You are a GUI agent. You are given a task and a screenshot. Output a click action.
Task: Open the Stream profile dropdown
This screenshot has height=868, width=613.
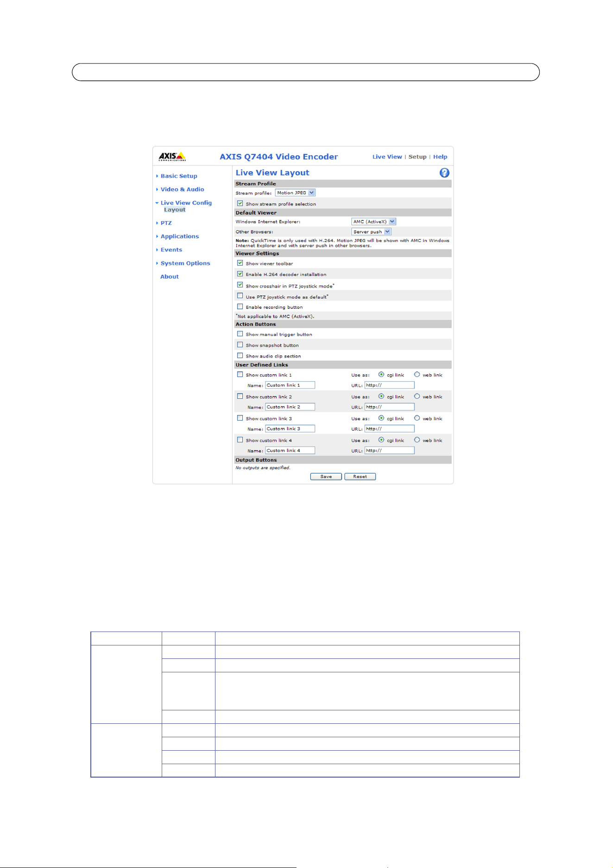click(x=295, y=193)
